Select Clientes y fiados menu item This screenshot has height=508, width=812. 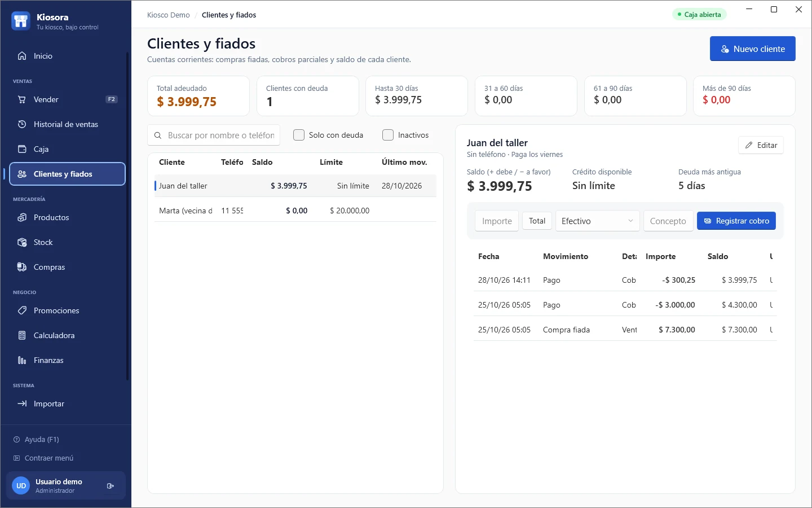(68, 174)
